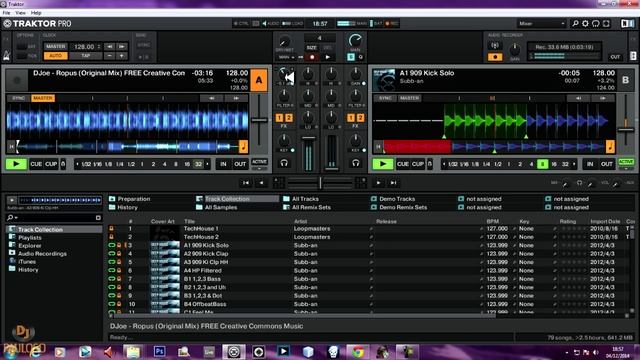Click Deck B key lock note icon

pos(610,146)
